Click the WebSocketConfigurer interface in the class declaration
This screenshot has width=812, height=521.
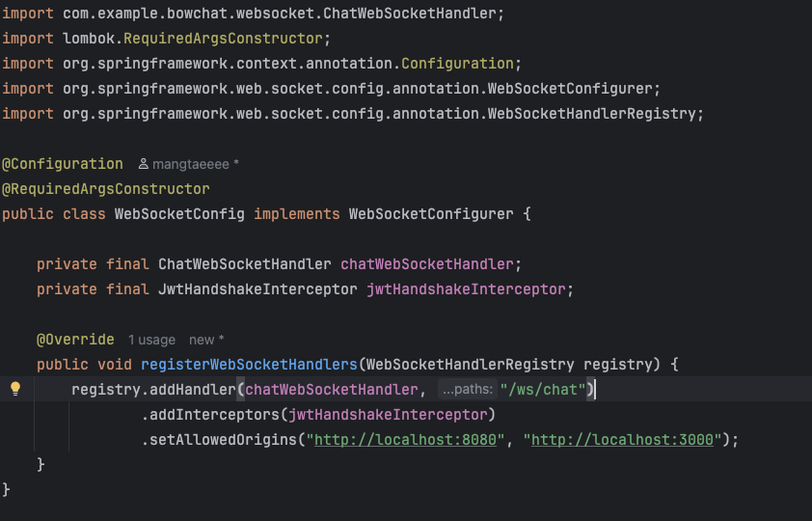(x=431, y=214)
